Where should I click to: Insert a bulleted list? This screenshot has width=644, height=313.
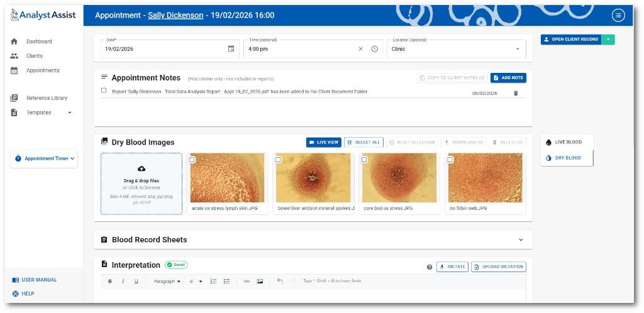click(x=226, y=282)
